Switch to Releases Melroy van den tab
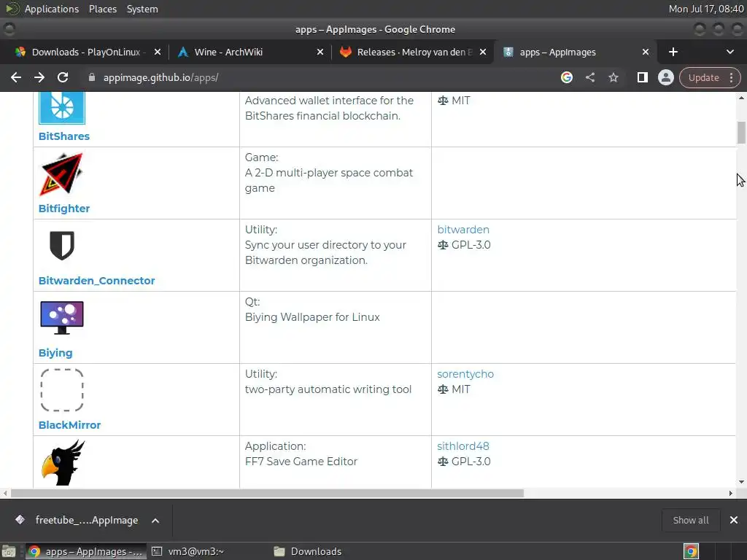The image size is (747, 560). (x=411, y=52)
